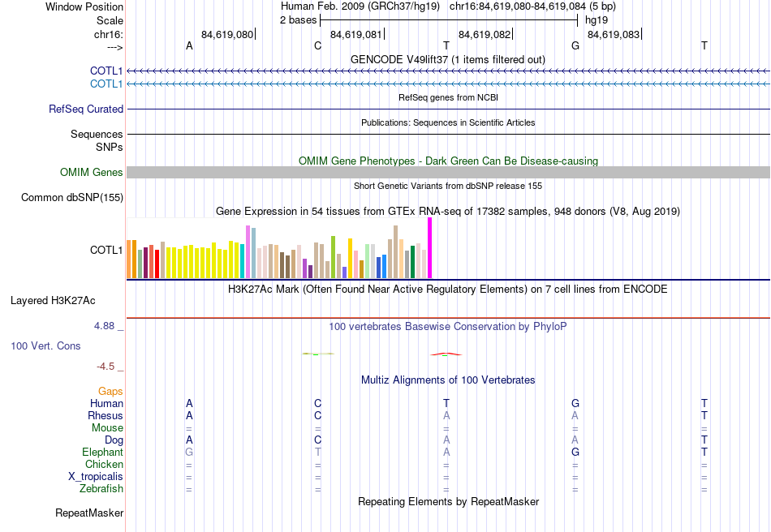Open the RefSeq Curated track label
Viewport: 771px width, 532px height.
pyautogui.click(x=85, y=109)
